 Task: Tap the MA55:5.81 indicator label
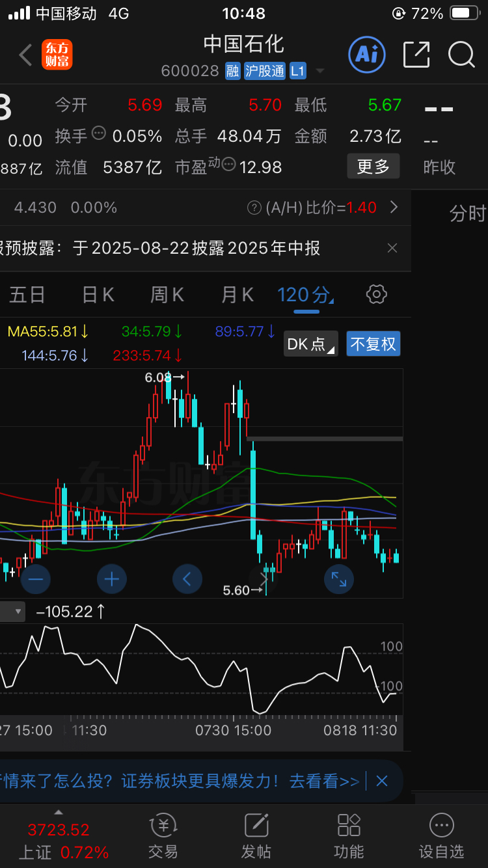tap(48, 332)
